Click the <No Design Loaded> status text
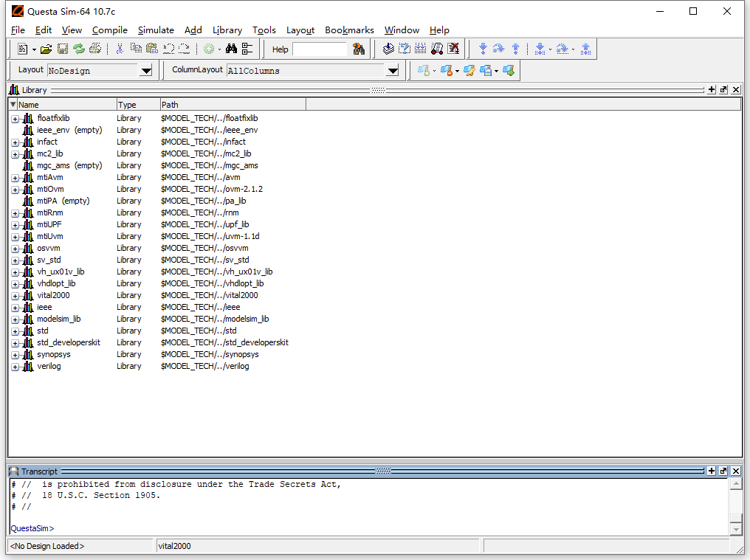 [x=47, y=546]
